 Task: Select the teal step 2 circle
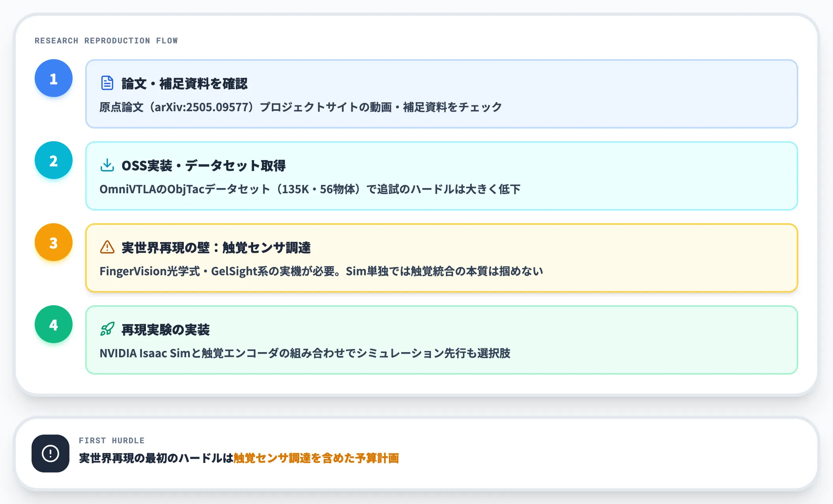(x=54, y=161)
